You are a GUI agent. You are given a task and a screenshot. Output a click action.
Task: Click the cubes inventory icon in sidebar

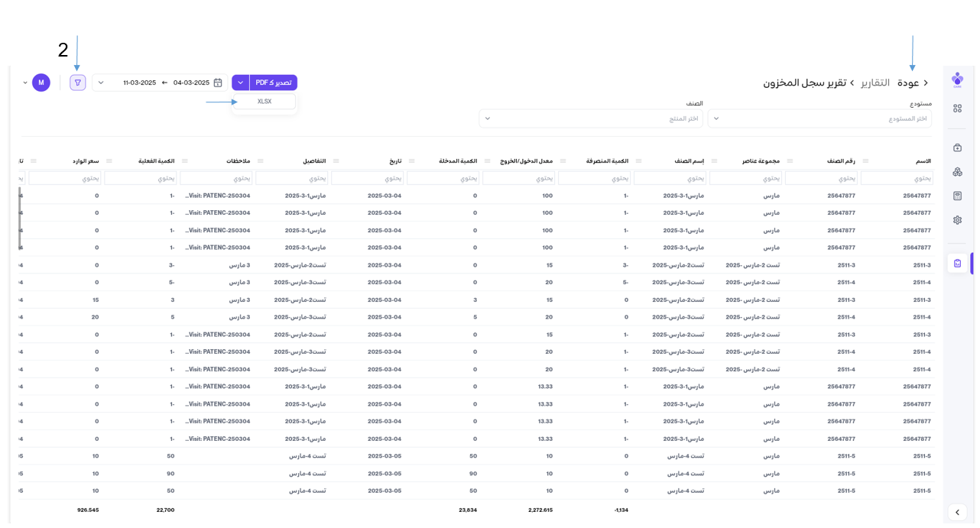[x=957, y=172]
